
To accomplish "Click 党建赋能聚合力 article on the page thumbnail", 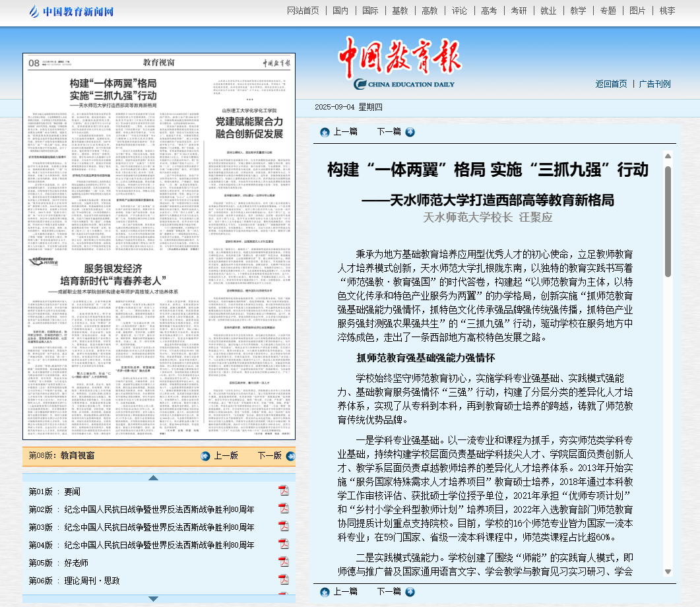I will 249,127.
